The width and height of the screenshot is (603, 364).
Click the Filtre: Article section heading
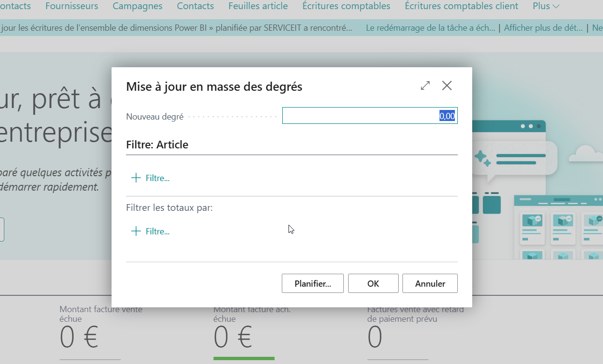pos(157,145)
